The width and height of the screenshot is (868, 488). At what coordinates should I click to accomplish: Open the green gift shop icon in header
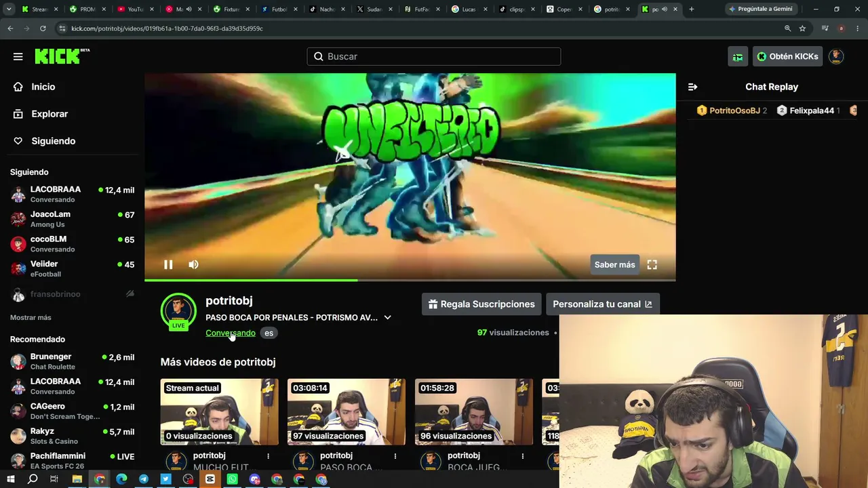[738, 56]
